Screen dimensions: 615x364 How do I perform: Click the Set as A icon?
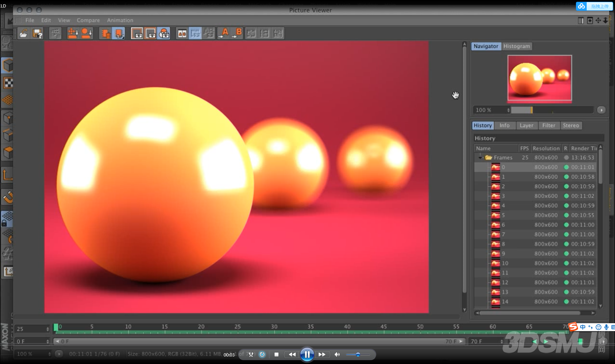pos(223,33)
